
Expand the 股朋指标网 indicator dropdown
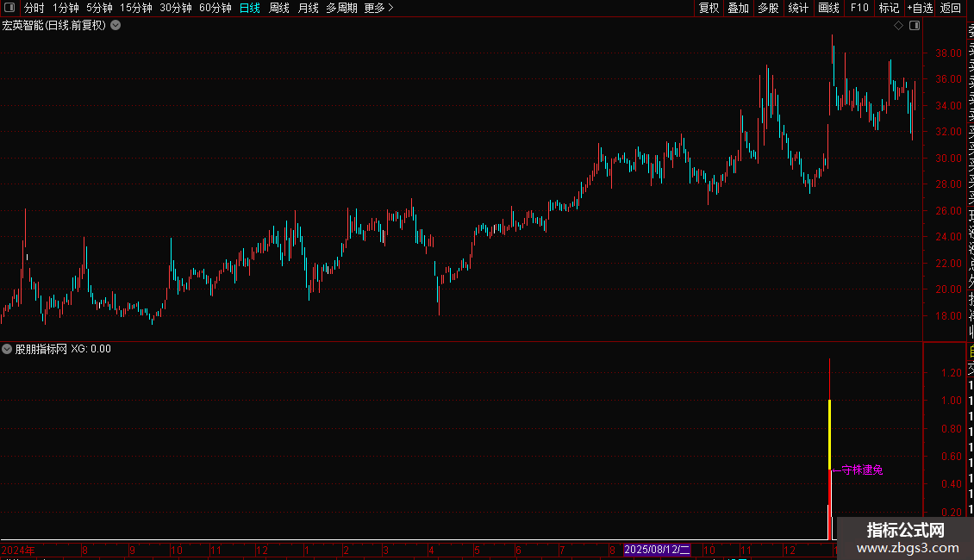[7, 349]
